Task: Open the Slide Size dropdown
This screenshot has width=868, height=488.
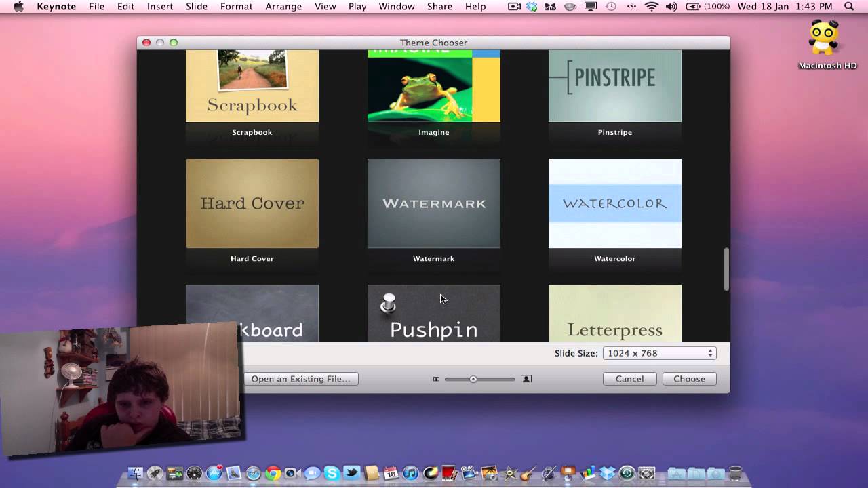Action: [659, 353]
